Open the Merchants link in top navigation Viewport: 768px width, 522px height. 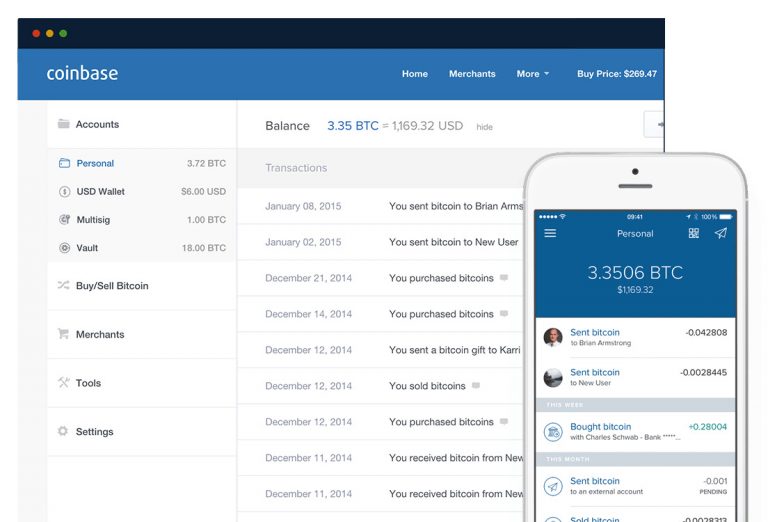pos(472,74)
